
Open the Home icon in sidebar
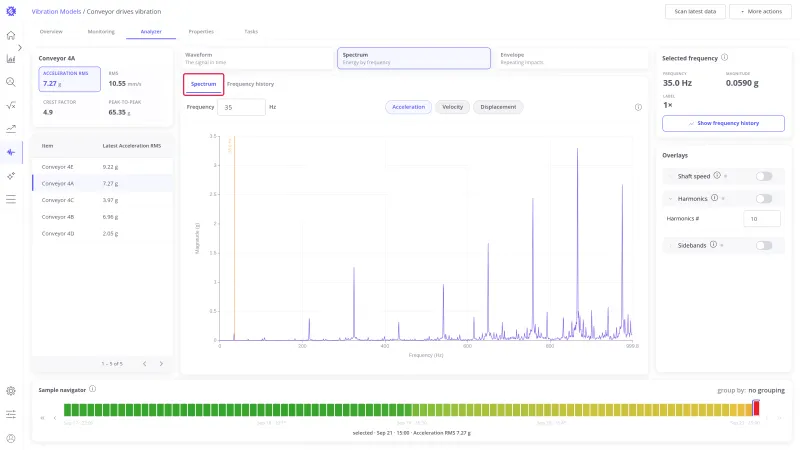click(11, 35)
